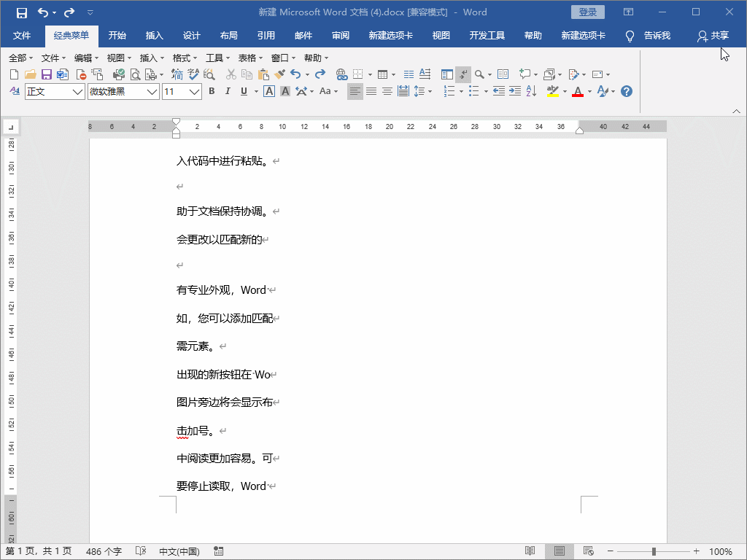Image resolution: width=747 pixels, height=560 pixels.
Task: Toggle Bold formatting
Action: 212,91
